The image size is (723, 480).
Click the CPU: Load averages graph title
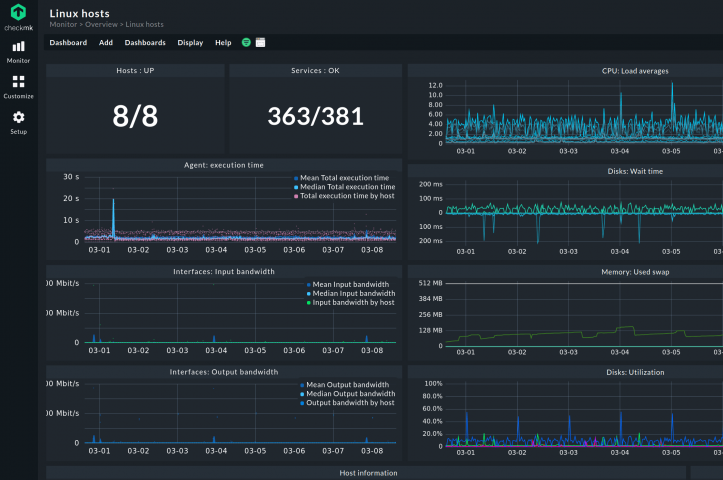tap(635, 71)
